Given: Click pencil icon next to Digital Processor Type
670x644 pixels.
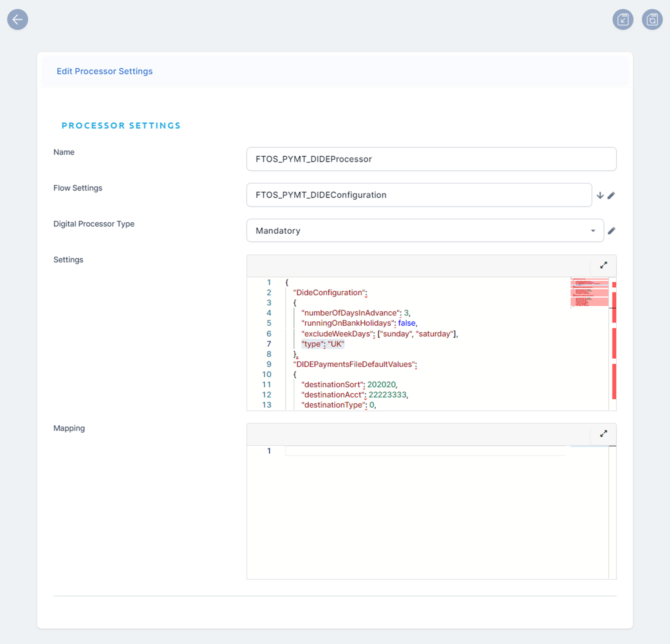Looking at the screenshot, I should [611, 231].
